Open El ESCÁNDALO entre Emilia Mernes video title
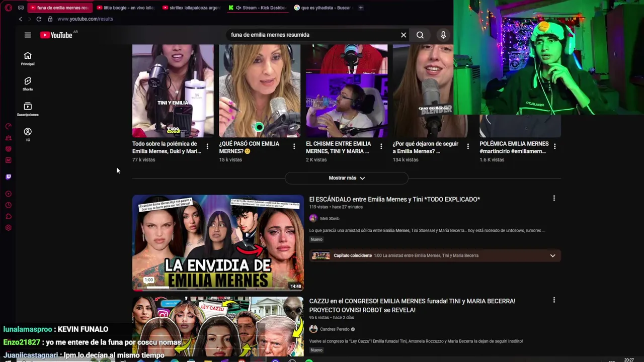The height and width of the screenshot is (362, 644). pos(394,200)
